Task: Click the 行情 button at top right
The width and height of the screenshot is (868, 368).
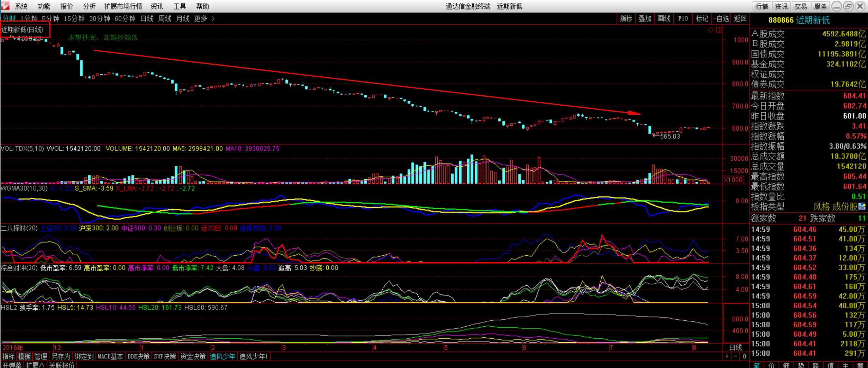Action: click(x=762, y=6)
